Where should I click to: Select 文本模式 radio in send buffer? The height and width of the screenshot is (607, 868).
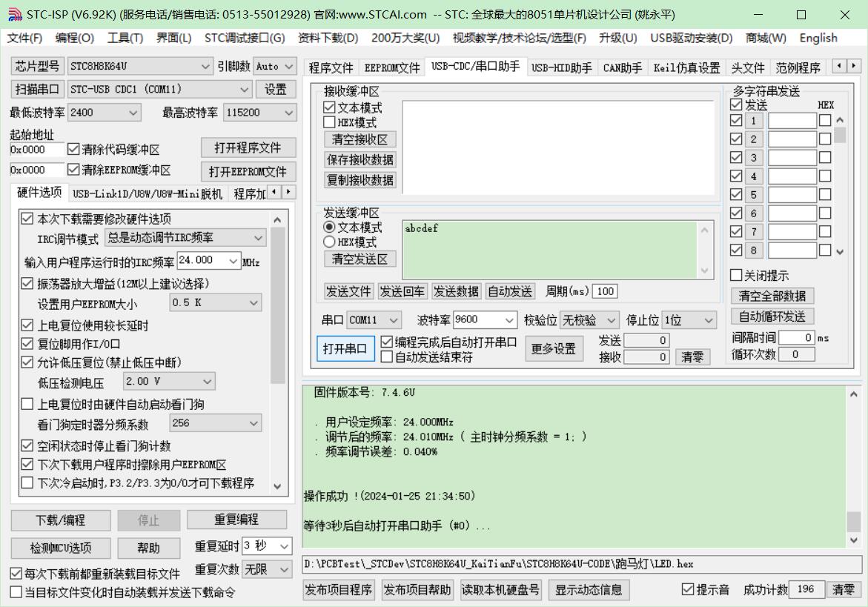click(329, 227)
